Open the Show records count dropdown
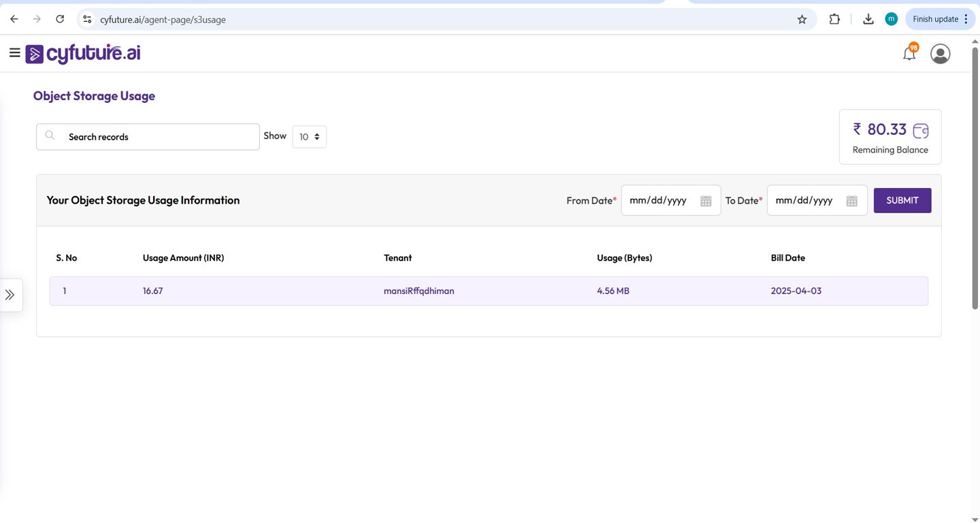The height and width of the screenshot is (523, 980). click(309, 136)
